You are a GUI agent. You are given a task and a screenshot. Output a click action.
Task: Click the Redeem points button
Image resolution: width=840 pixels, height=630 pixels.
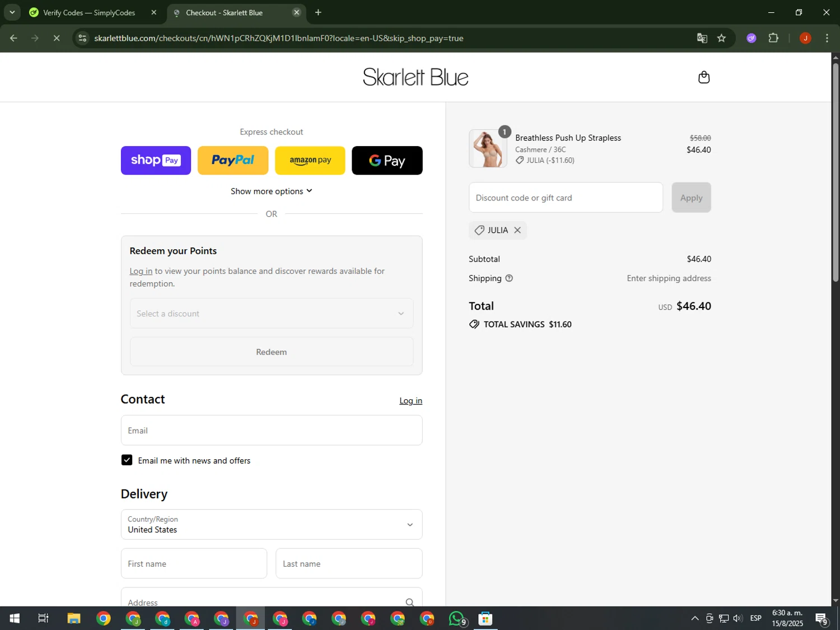coord(272,352)
